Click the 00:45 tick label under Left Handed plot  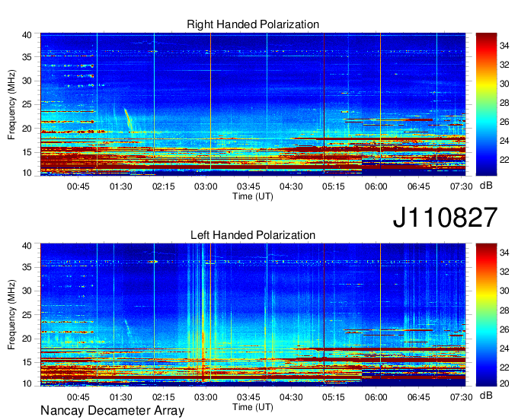pyautogui.click(x=78, y=397)
